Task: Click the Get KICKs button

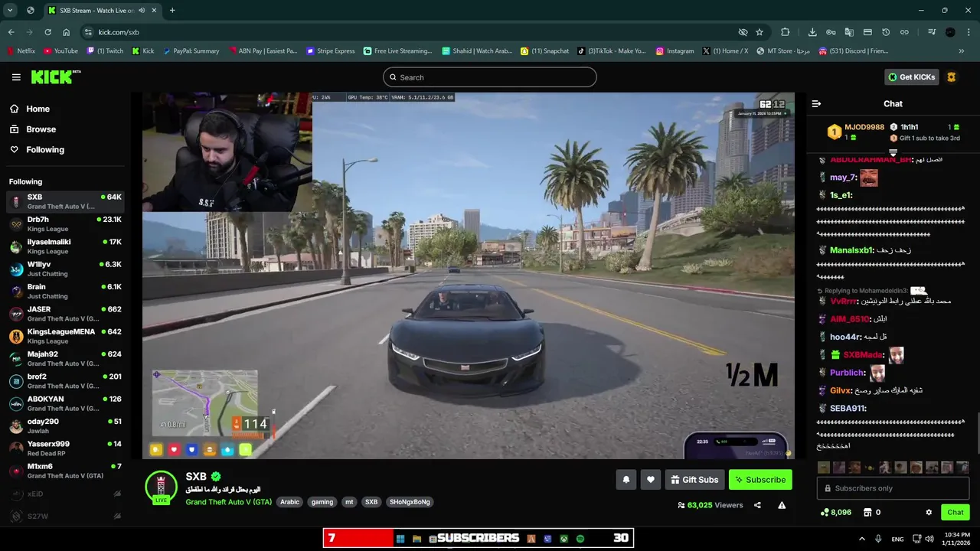Action: (x=912, y=77)
